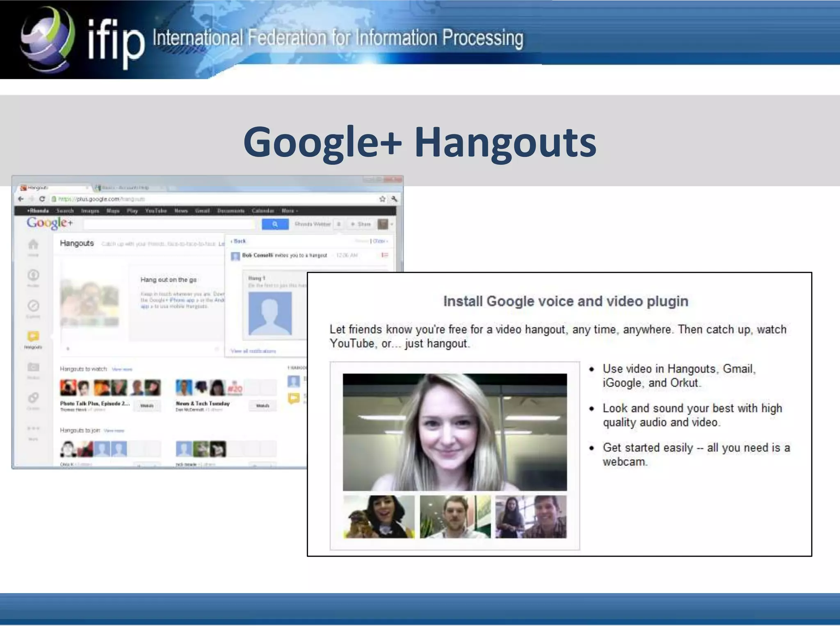Click the red mute icon on Bob's notification
Image resolution: width=840 pixels, height=630 pixels.
coord(385,255)
